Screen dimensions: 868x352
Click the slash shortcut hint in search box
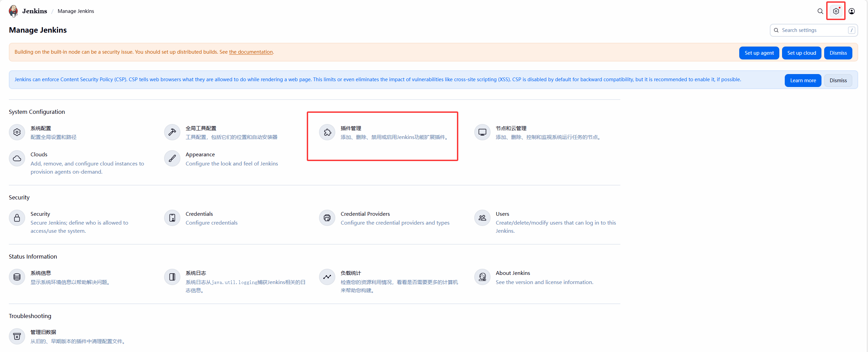[851, 30]
